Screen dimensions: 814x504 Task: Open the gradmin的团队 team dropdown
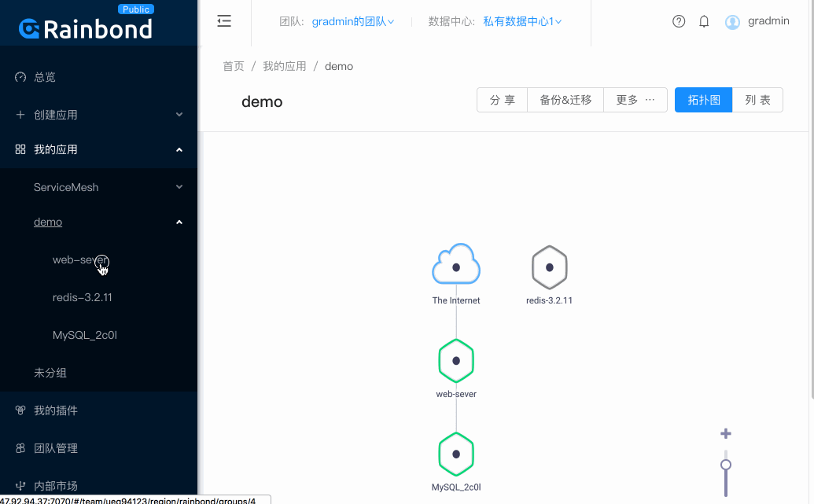click(x=352, y=21)
